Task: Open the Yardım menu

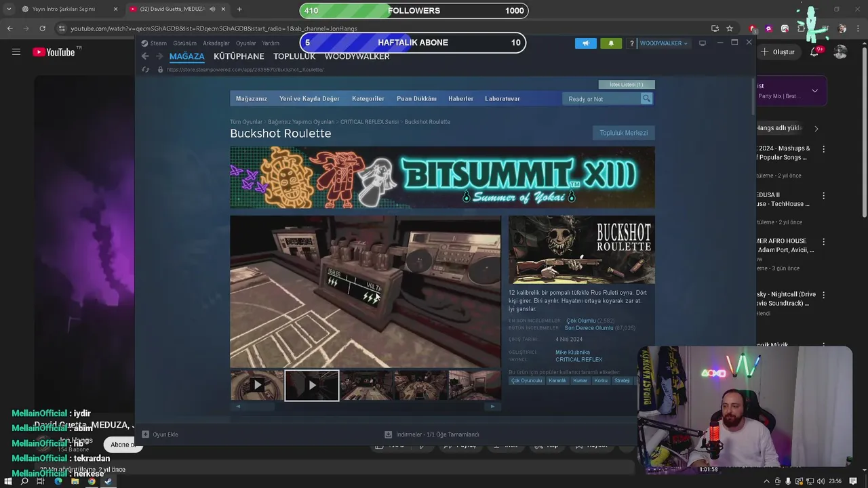Action: [271, 43]
